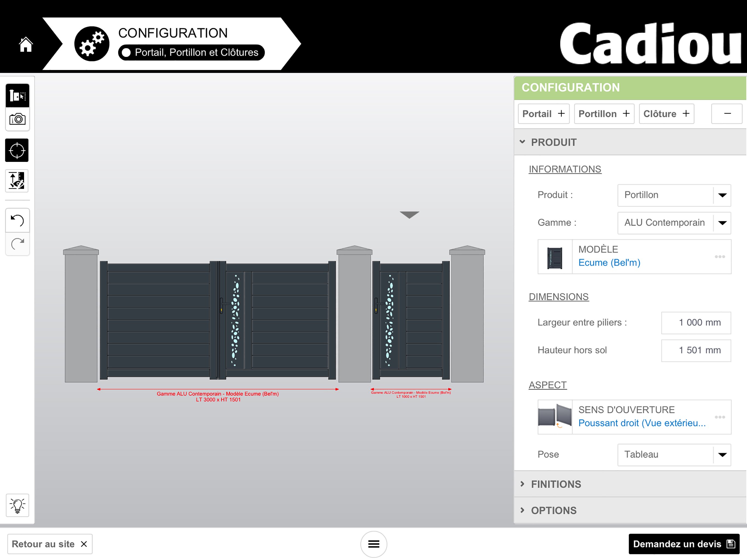
Task: Select the element selection tool icon
Action: [x=17, y=96]
